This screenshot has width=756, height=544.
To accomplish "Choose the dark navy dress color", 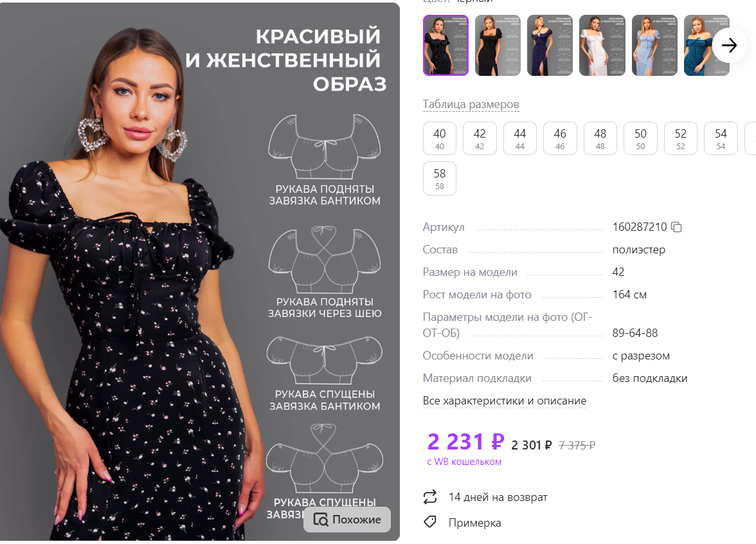I will [x=550, y=45].
